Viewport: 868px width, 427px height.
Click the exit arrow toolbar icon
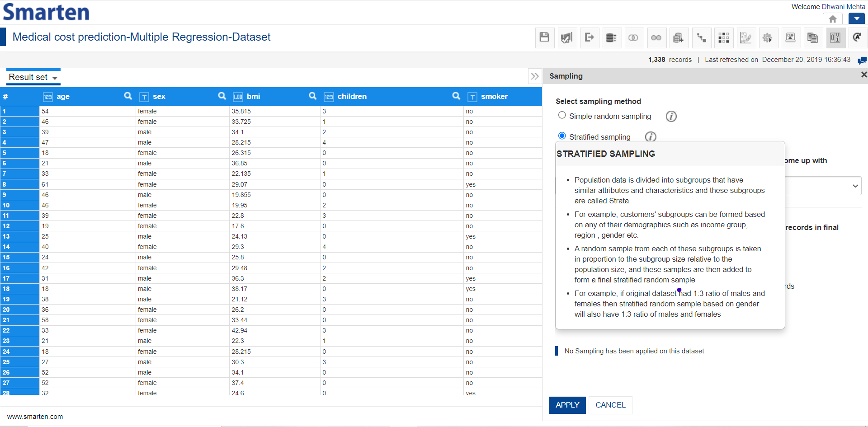pos(589,38)
